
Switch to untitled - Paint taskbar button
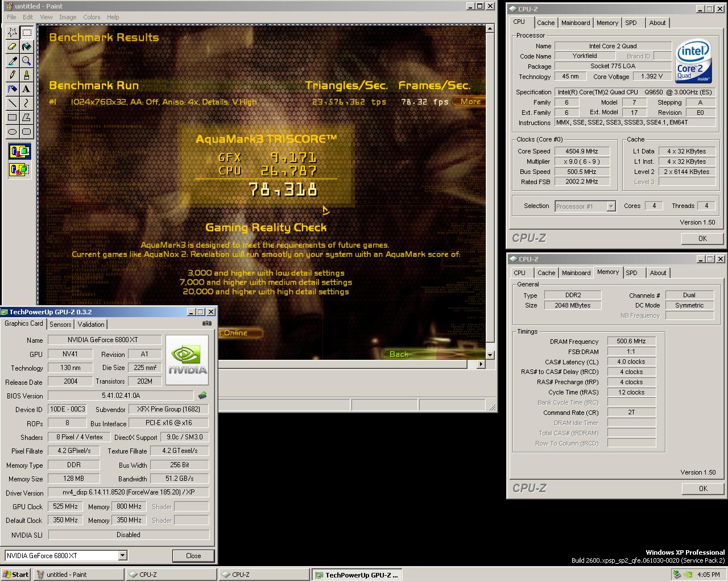(78, 575)
